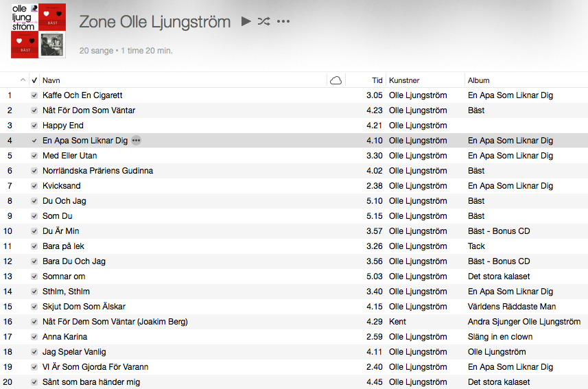Uncheck Nåt För Dom Som Väntar
Screen dimensions: 588x389
click(x=34, y=110)
